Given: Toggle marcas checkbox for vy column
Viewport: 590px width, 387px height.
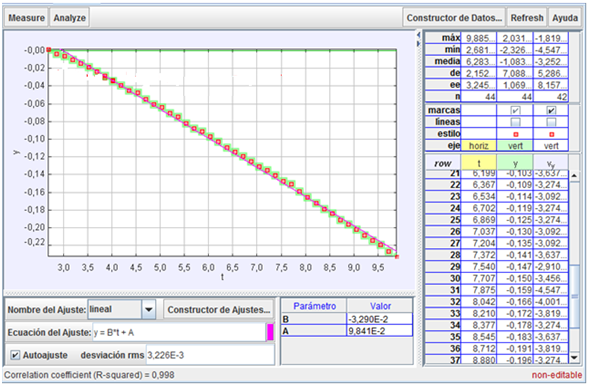Looking at the screenshot, I should pos(551,111).
